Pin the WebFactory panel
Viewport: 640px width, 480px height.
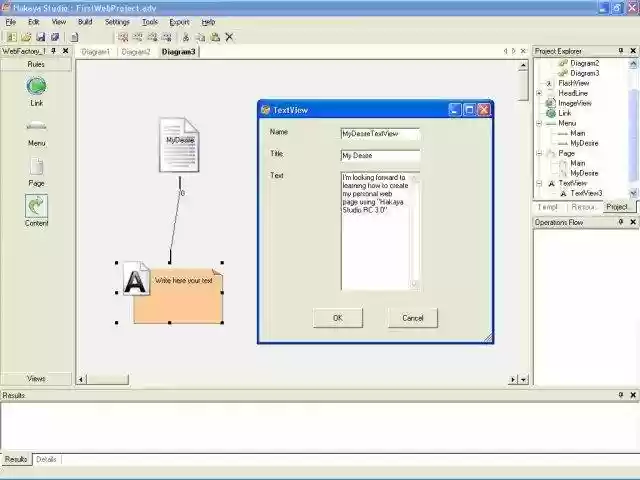(53, 51)
